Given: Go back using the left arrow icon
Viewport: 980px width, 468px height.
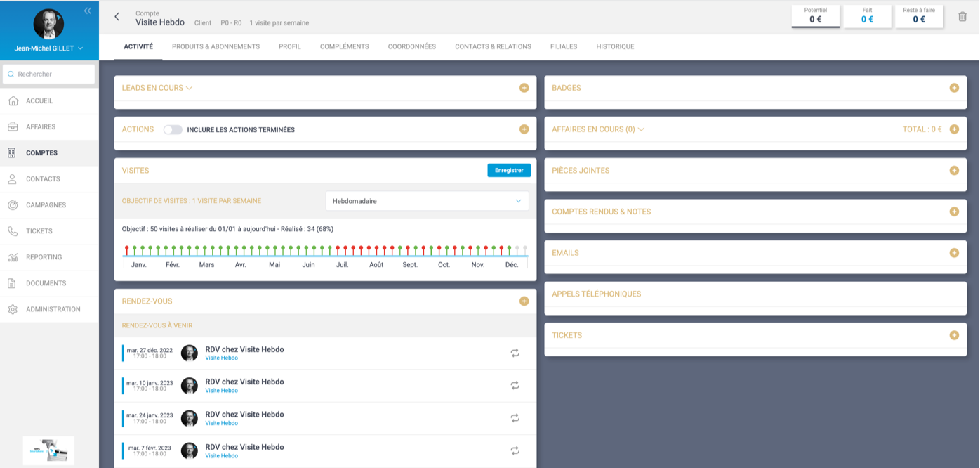Looking at the screenshot, I should (x=117, y=17).
